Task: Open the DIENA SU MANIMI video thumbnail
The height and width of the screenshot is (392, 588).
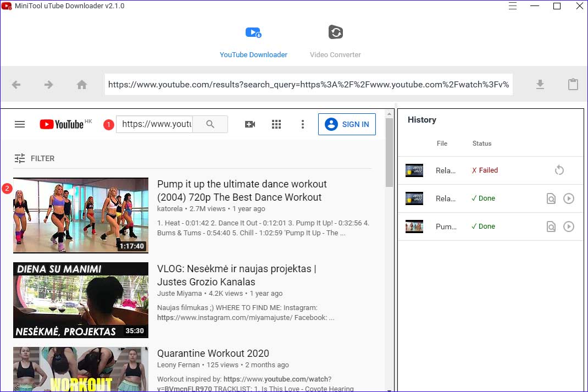Action: [x=81, y=300]
